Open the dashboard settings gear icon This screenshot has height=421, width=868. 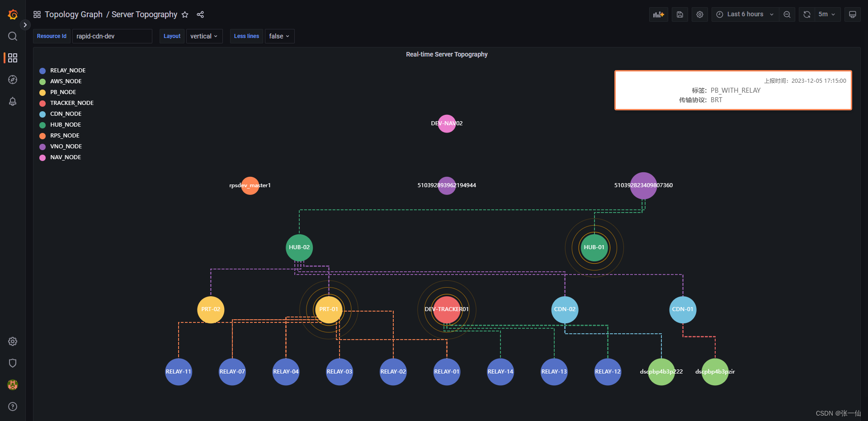[x=699, y=14]
